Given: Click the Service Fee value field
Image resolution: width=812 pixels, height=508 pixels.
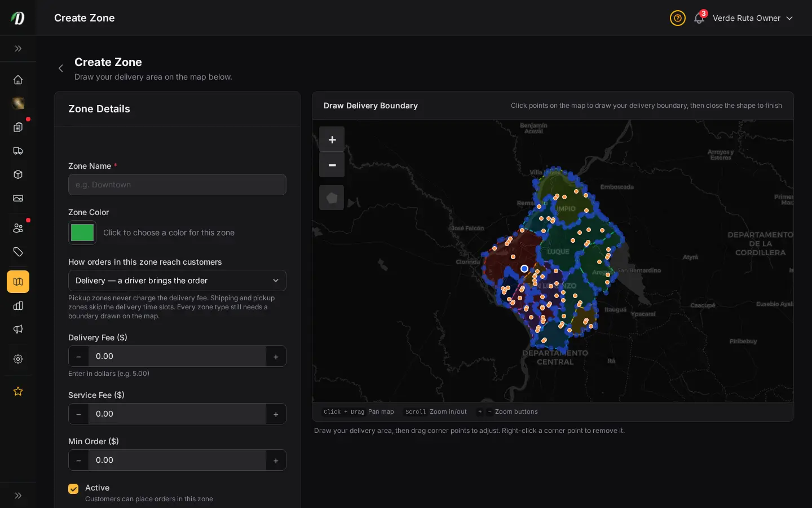Looking at the screenshot, I should click(177, 414).
